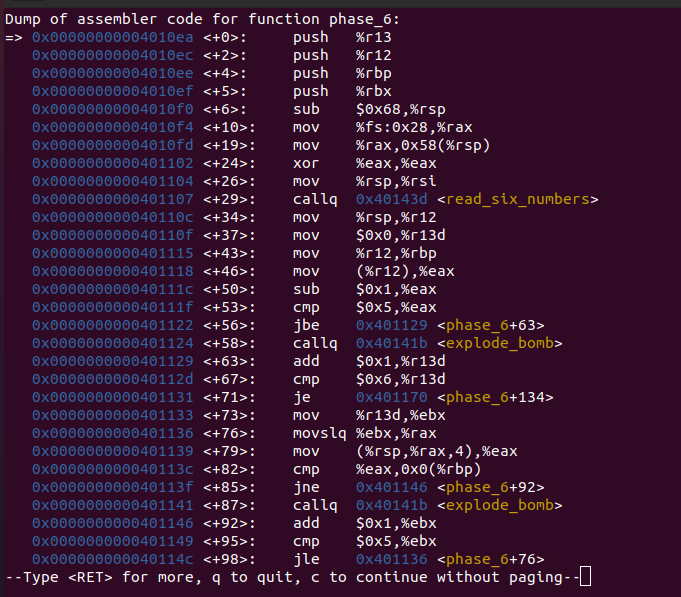Click the paging prompt '--Type <RET> for more'
The width and height of the screenshot is (681, 597).
[103, 577]
